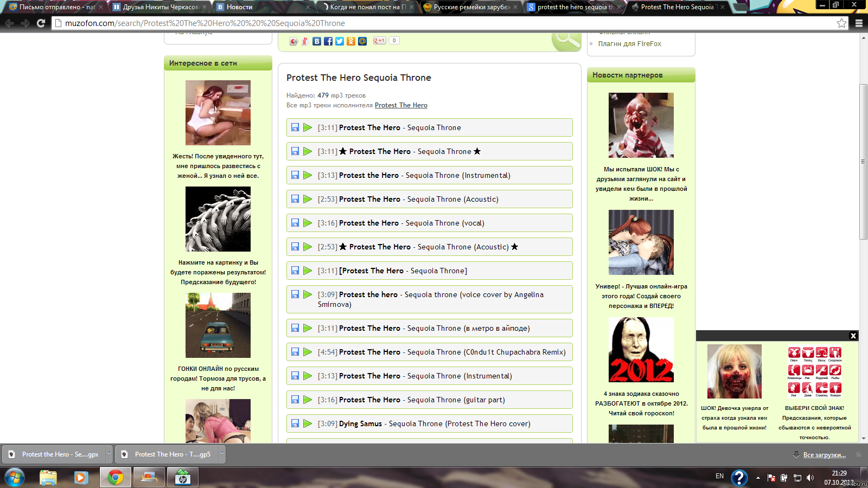Play the first Sequoia Throne track

308,127
